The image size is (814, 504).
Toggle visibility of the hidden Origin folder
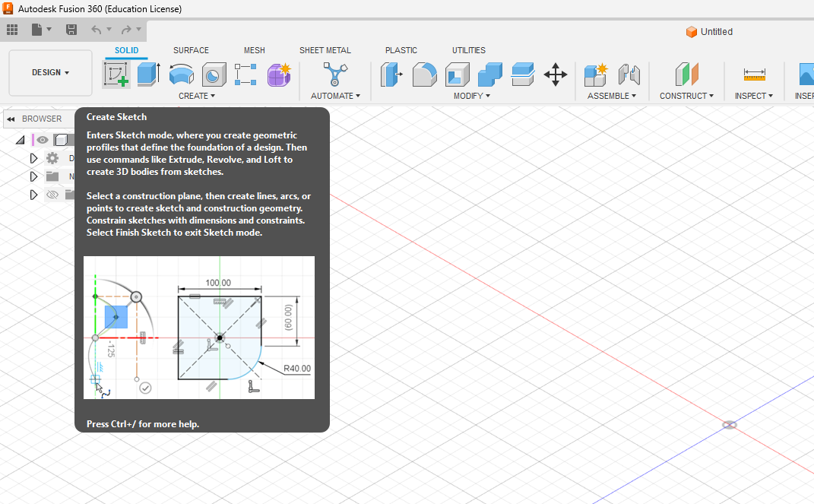tap(52, 195)
